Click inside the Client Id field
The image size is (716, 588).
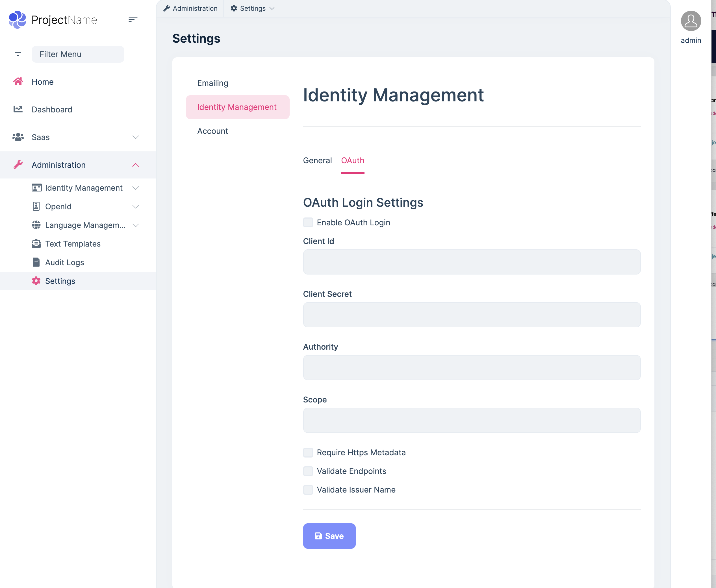click(471, 262)
